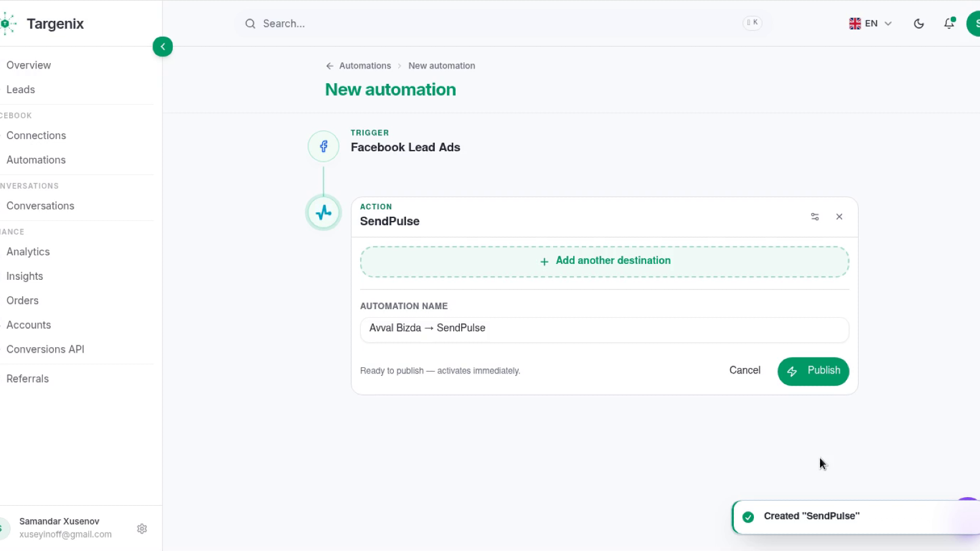Image resolution: width=980 pixels, height=551 pixels.
Task: Click the Facebook trigger icon
Action: pyautogui.click(x=323, y=146)
